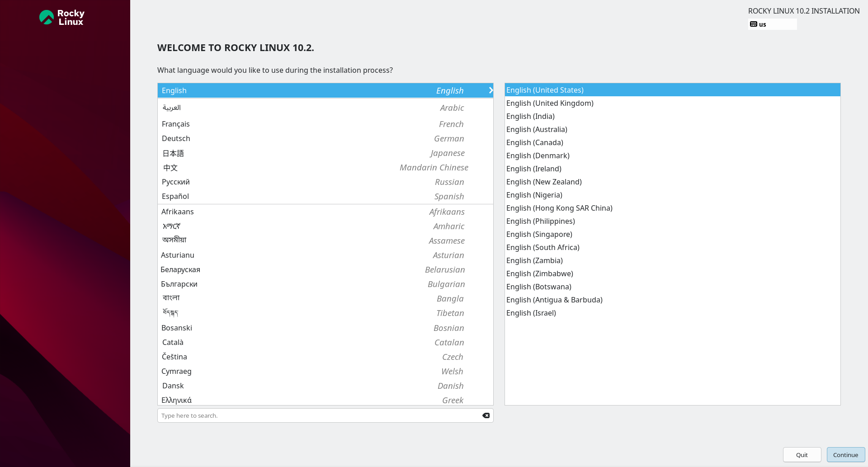Choose Беларуская (Belarusian) language
This screenshot has height=467, width=868.
point(325,269)
